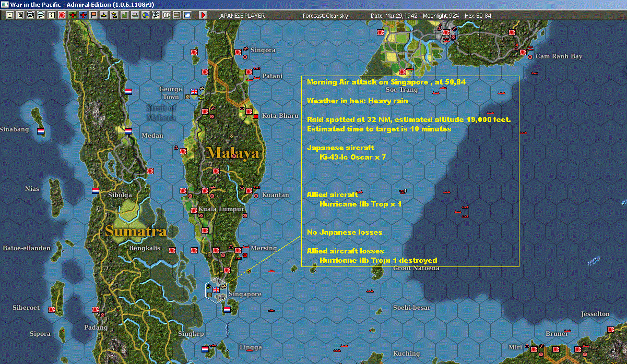Select the red plane on green icon
627x364 pixels.
coord(72,15)
